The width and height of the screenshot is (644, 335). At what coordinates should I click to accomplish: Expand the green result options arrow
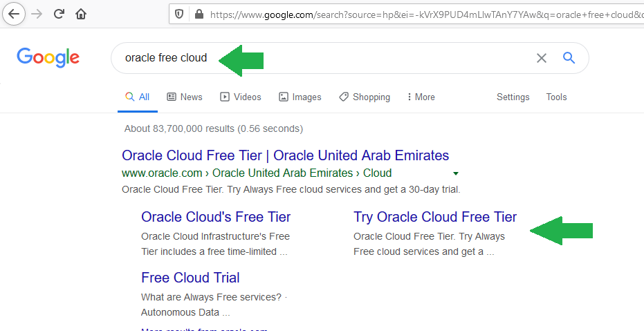455,173
